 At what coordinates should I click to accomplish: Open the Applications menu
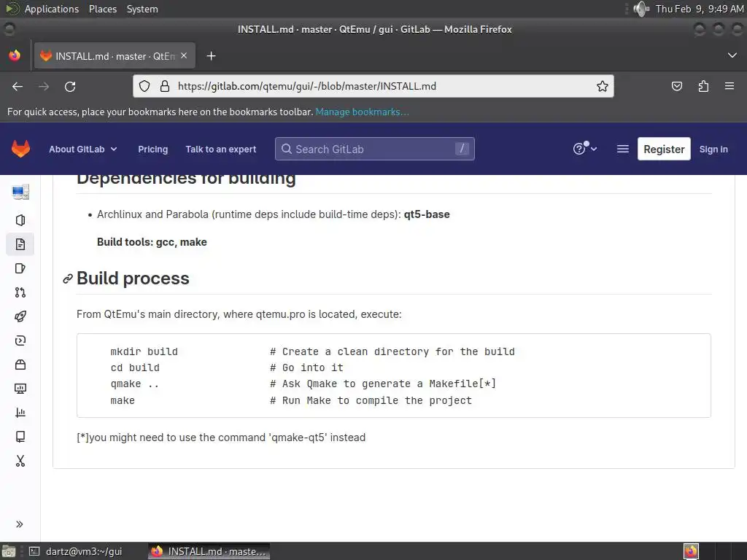click(52, 9)
